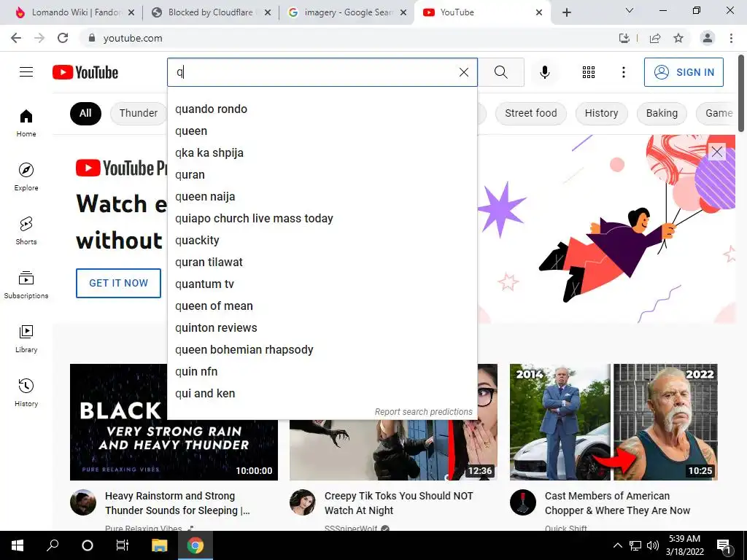
Task: Open Library in sidebar
Action: click(x=26, y=338)
